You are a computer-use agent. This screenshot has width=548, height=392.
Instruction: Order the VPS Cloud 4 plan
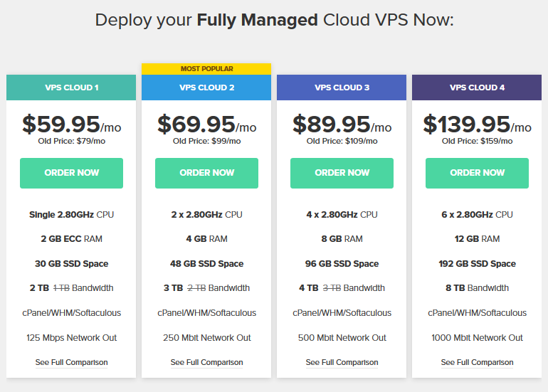[477, 173]
